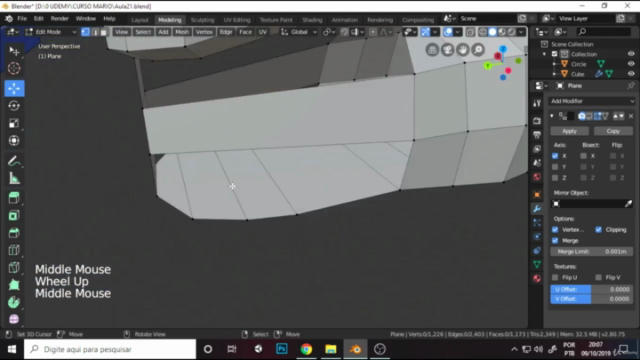Select the Transform tool
This screenshot has width=640, height=360.
tap(14, 141)
